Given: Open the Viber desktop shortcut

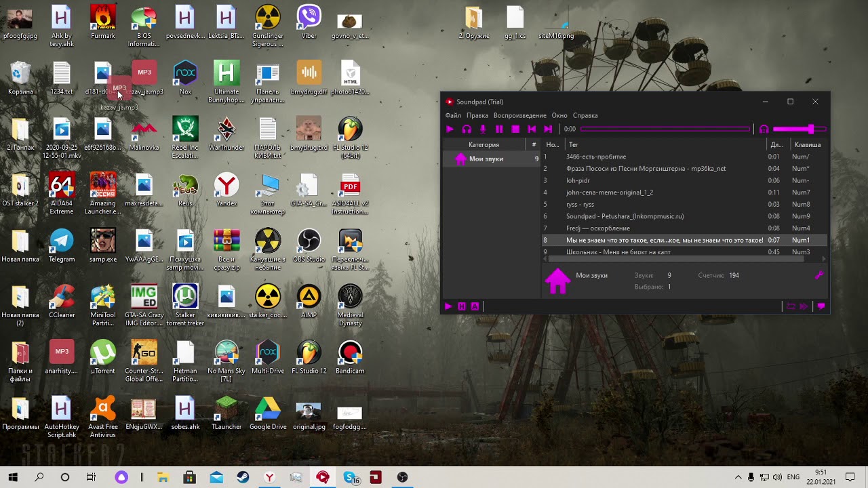Looking at the screenshot, I should pyautogui.click(x=309, y=22).
